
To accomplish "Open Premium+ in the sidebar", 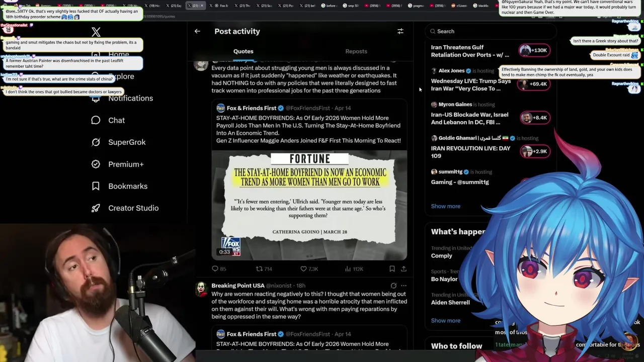I will coord(117,164).
